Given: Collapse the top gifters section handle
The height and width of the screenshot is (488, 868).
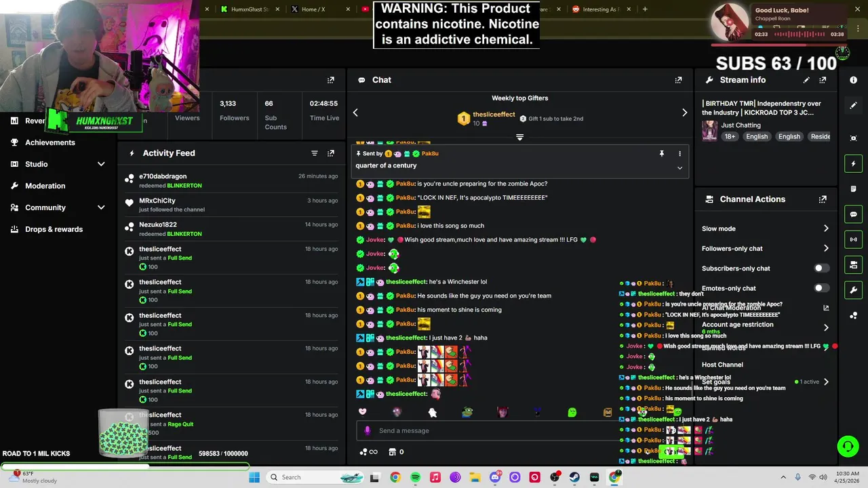Looking at the screenshot, I should click(x=519, y=137).
